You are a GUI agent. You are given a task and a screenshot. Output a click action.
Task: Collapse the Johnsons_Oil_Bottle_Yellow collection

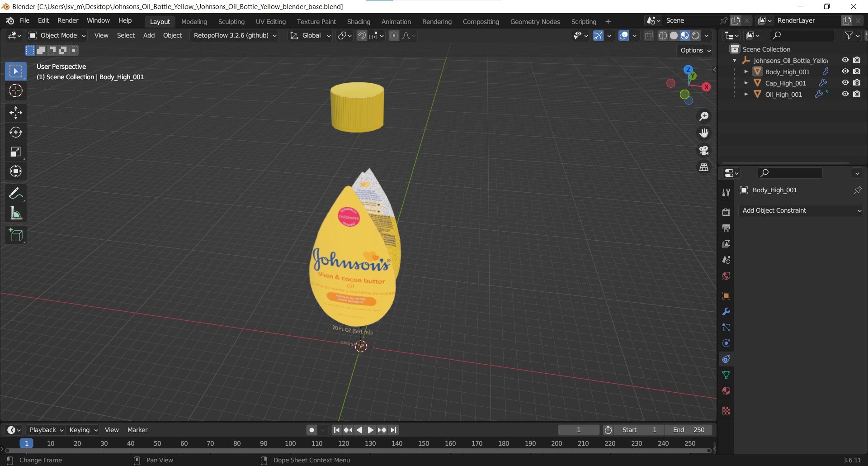735,60
